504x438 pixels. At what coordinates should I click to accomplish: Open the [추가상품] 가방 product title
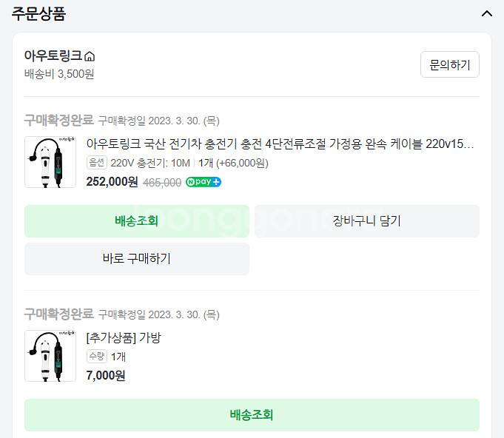(124, 337)
